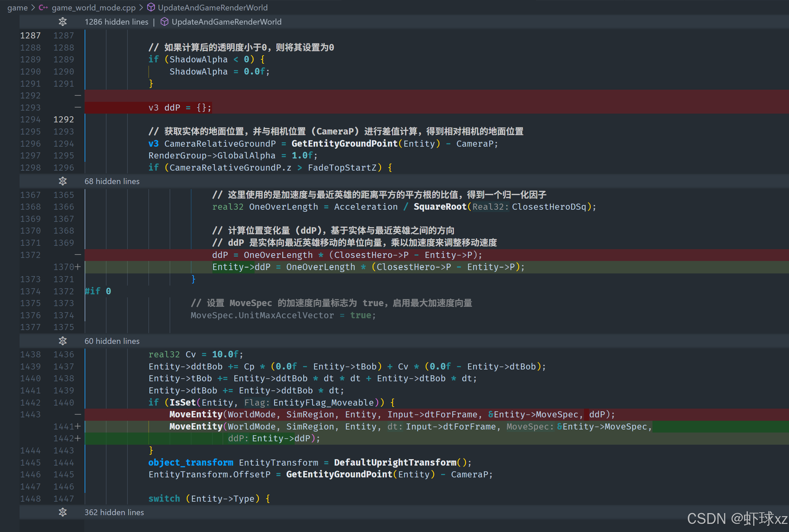Click the minus marker on line 1293
The width and height of the screenshot is (789, 532).
[78, 108]
